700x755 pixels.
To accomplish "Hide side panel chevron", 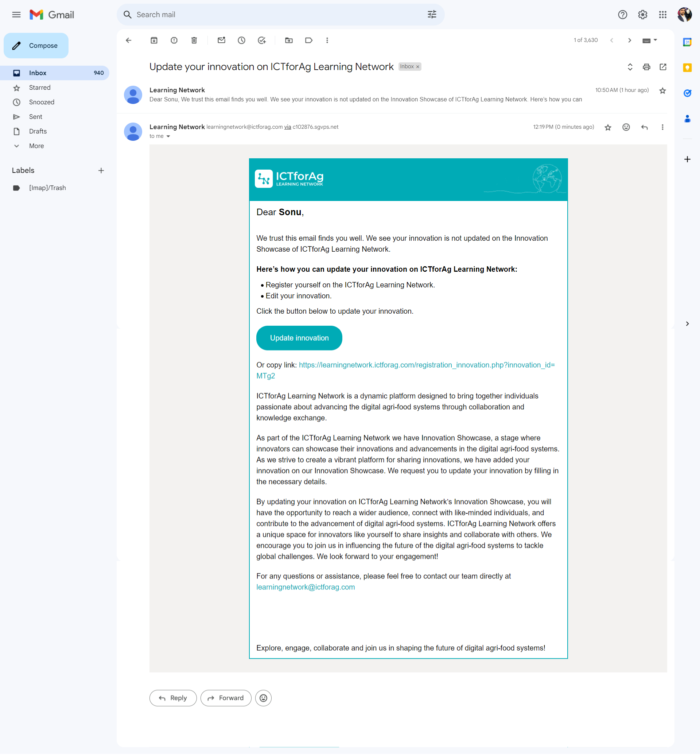I will pos(687,324).
